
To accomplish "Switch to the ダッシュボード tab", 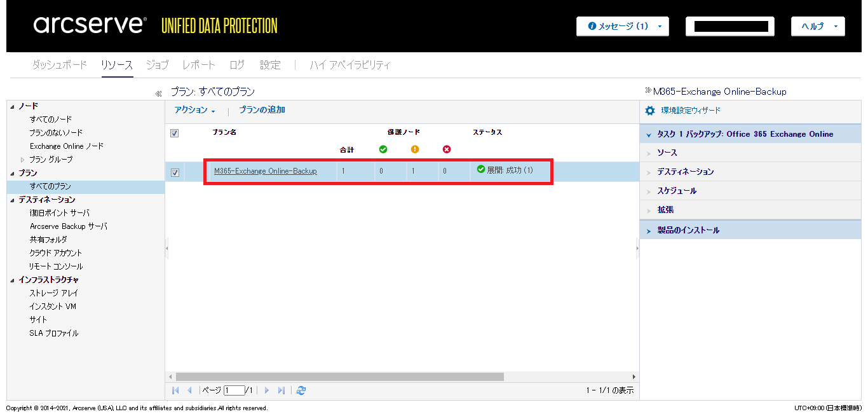I will click(60, 65).
